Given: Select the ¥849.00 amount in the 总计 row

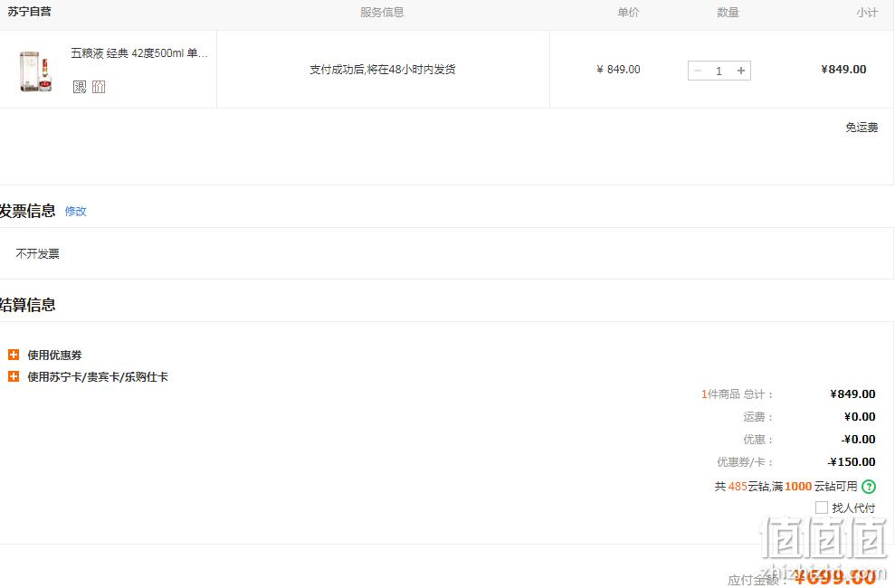Looking at the screenshot, I should [852, 394].
